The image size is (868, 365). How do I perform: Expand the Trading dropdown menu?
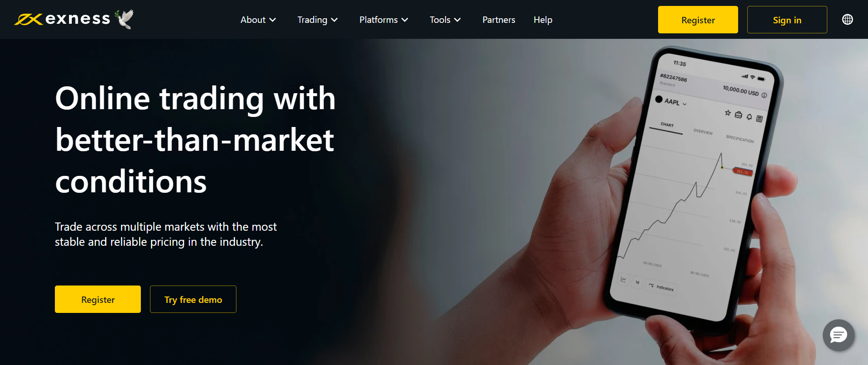317,20
